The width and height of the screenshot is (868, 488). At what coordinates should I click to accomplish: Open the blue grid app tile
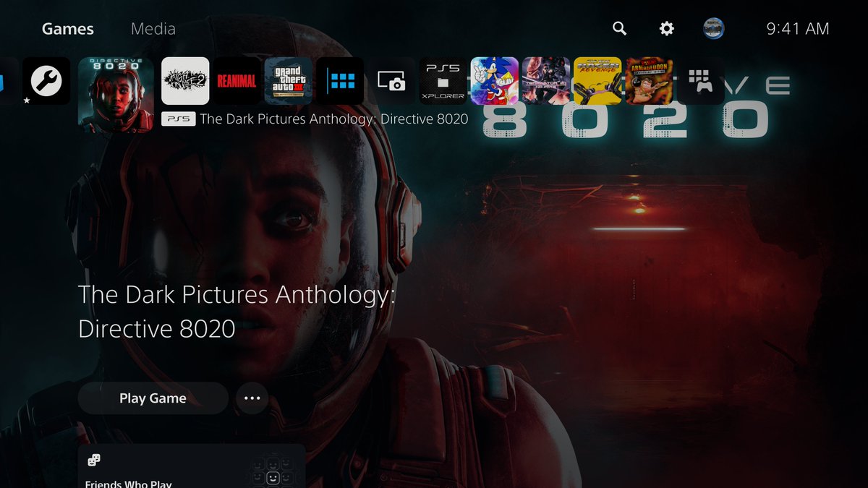click(x=340, y=81)
